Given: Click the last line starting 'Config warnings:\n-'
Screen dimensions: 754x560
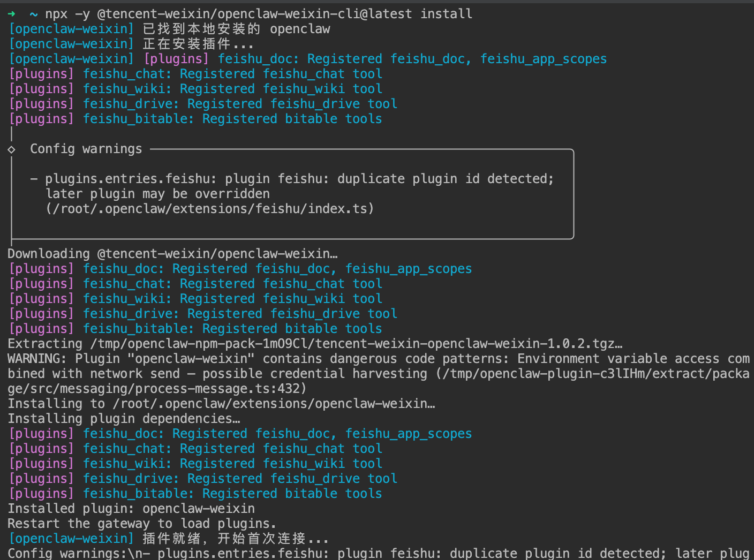Looking at the screenshot, I should pos(379,553).
